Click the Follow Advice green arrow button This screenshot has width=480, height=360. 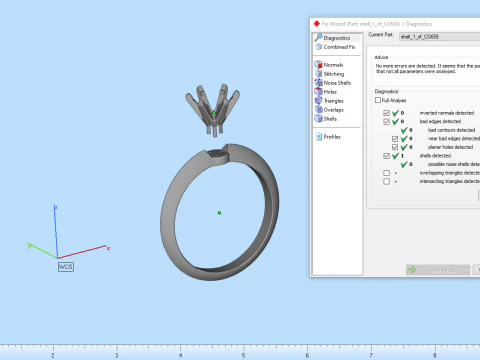pyautogui.click(x=438, y=270)
